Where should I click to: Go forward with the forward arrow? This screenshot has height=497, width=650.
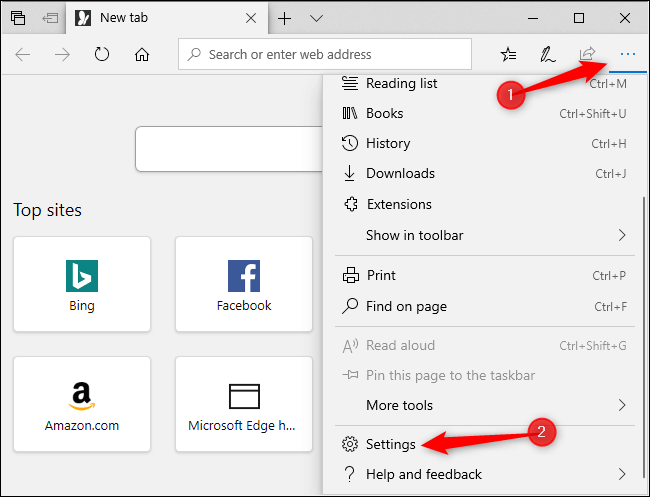(62, 55)
